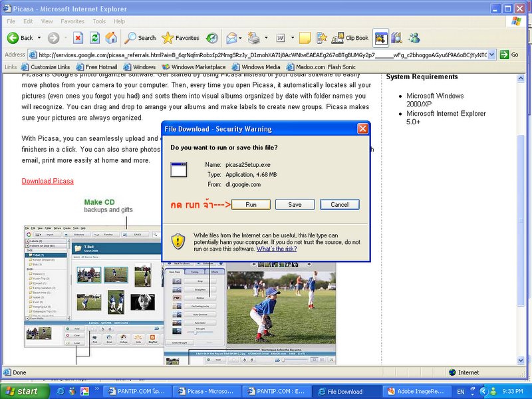Switch to the File Download taskbar button

pos(346,391)
